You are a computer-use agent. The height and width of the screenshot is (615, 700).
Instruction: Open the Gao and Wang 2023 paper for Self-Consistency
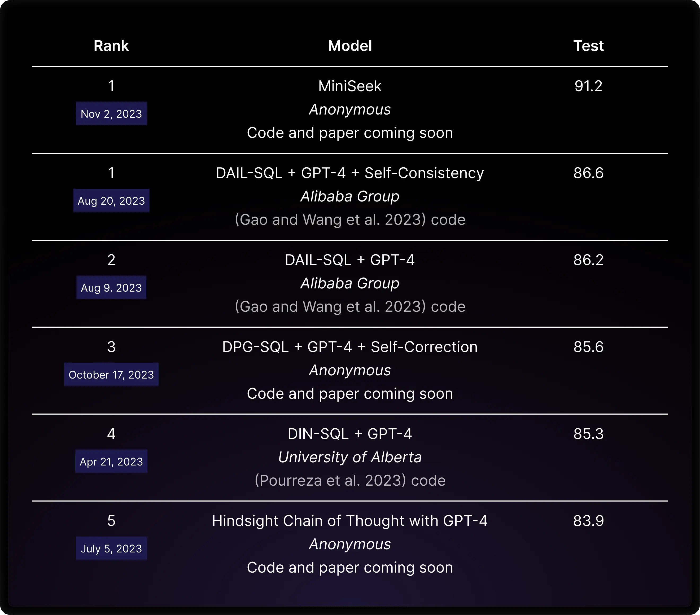point(330,220)
